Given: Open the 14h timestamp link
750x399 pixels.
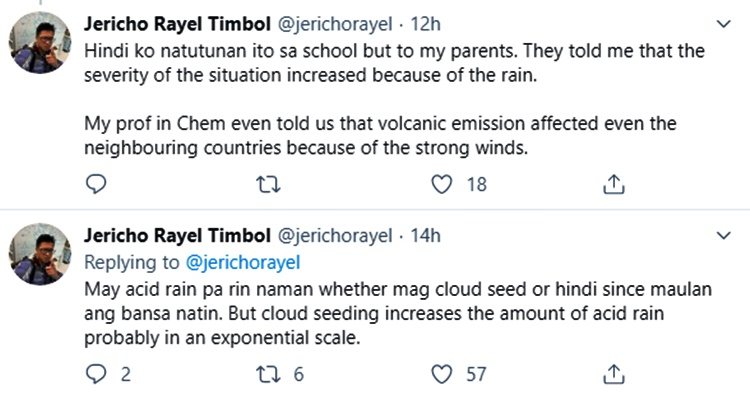Looking at the screenshot, I should [x=426, y=235].
